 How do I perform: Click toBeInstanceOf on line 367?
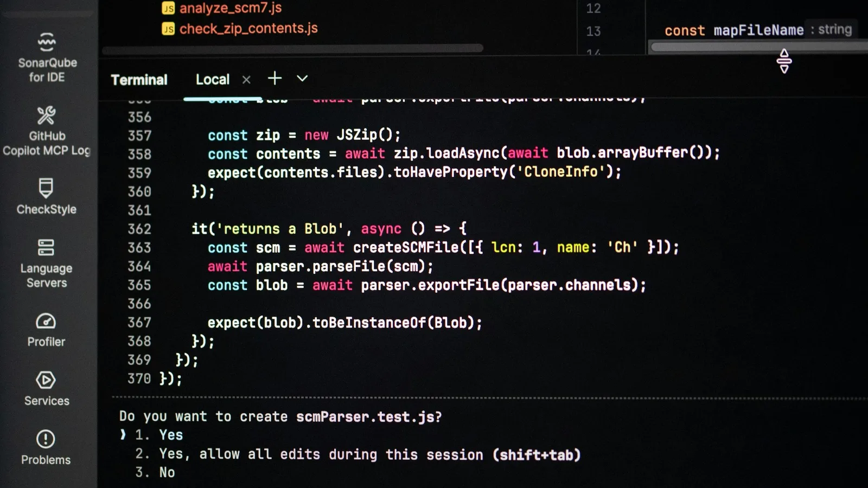369,323
